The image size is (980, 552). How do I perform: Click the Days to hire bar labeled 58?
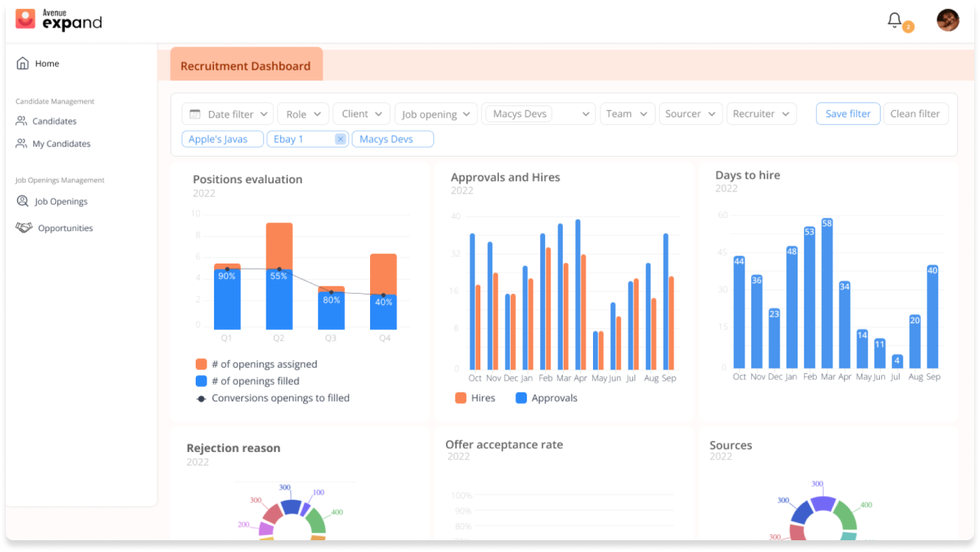[x=827, y=293]
